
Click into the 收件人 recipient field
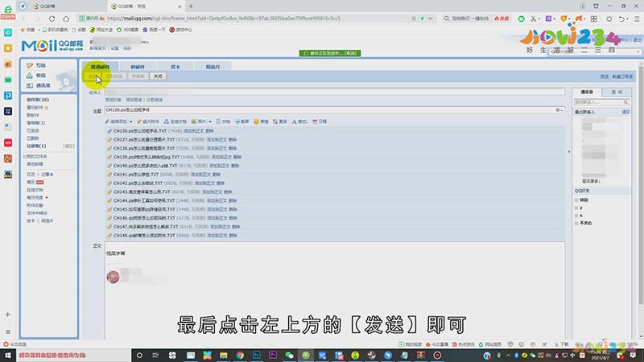(x=334, y=92)
